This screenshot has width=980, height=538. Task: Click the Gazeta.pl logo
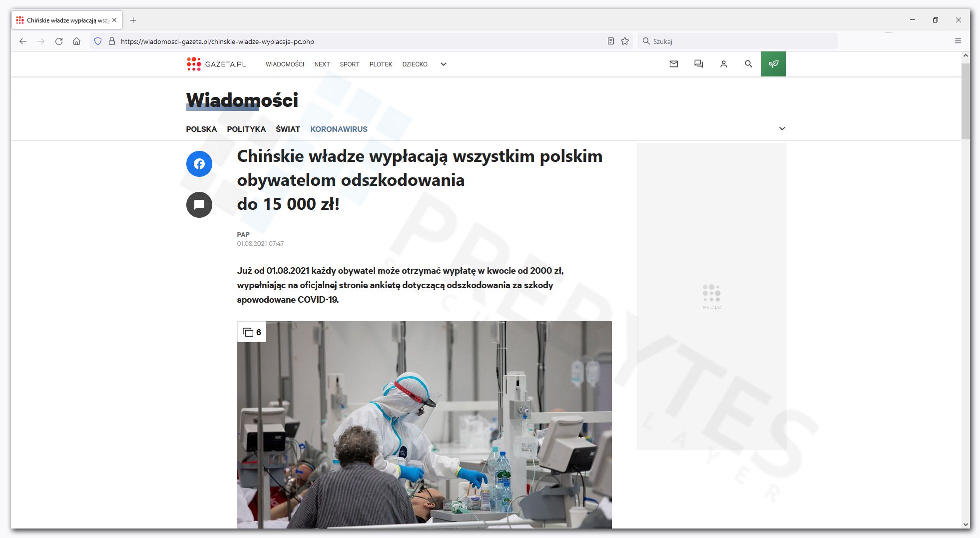tap(216, 64)
